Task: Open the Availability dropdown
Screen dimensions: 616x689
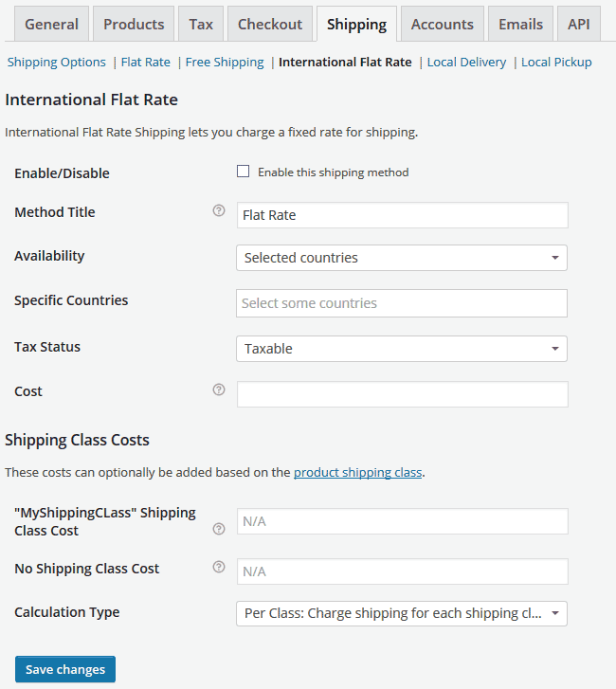Action: (x=402, y=258)
